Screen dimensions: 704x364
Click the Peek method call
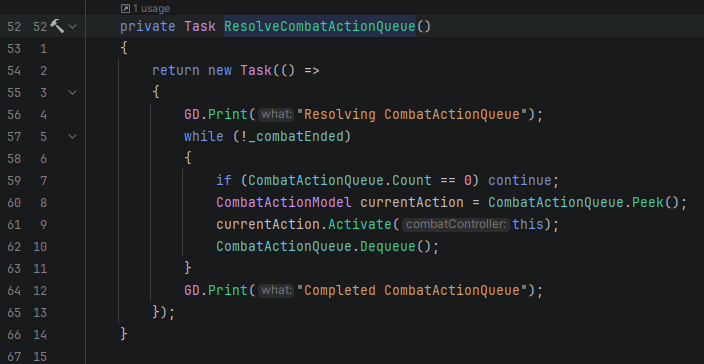coord(648,202)
